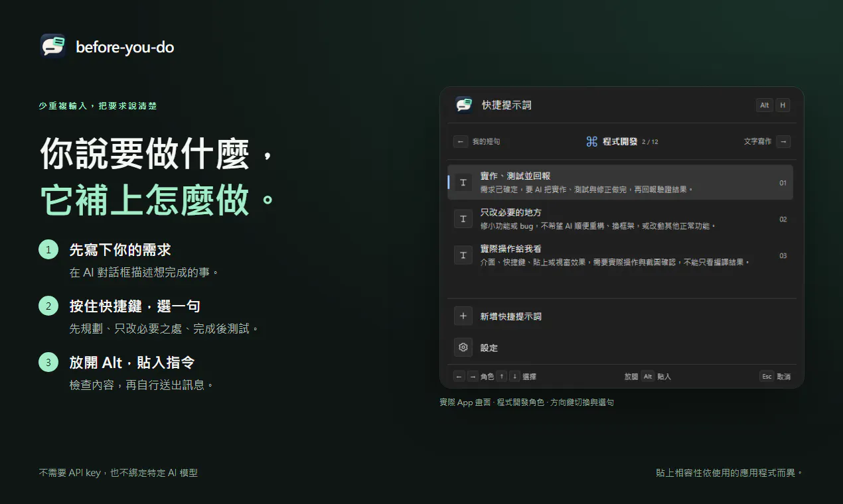Switch to the 我的短句 role

click(486, 141)
